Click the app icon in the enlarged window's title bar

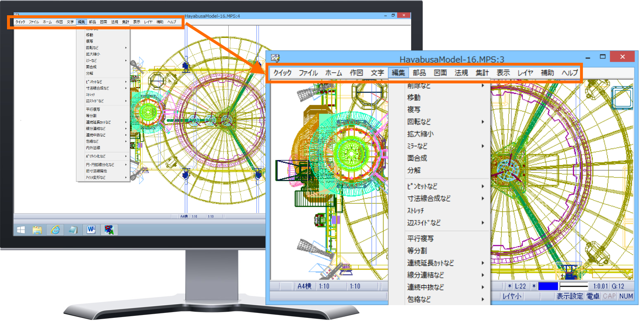[275, 57]
